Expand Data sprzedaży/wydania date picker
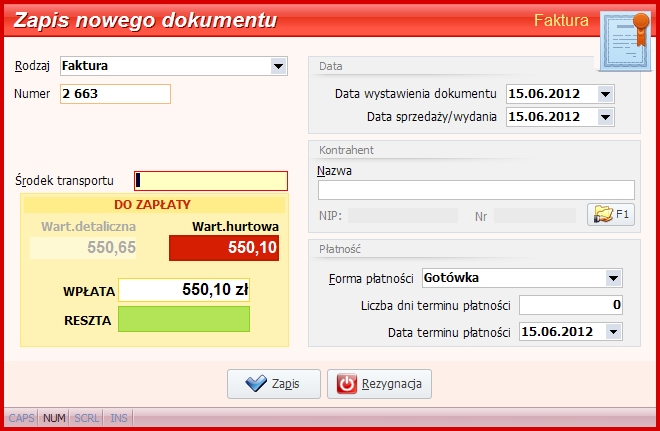 pyautogui.click(x=605, y=117)
